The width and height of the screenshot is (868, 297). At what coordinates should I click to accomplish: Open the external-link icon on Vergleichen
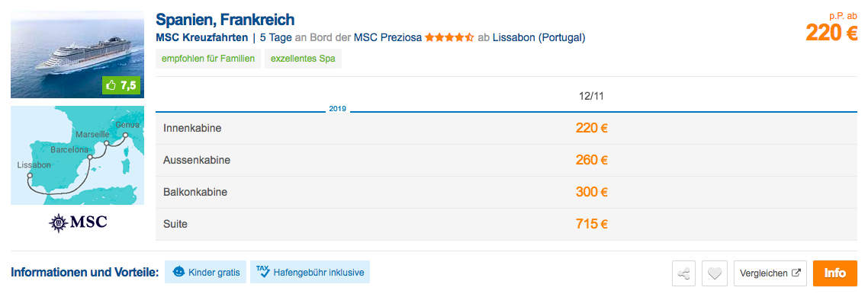(796, 273)
